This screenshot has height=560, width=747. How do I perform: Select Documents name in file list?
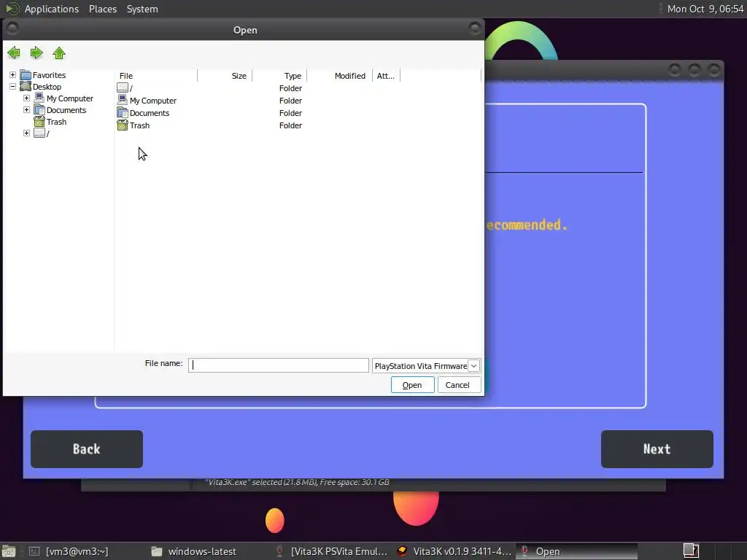point(150,113)
